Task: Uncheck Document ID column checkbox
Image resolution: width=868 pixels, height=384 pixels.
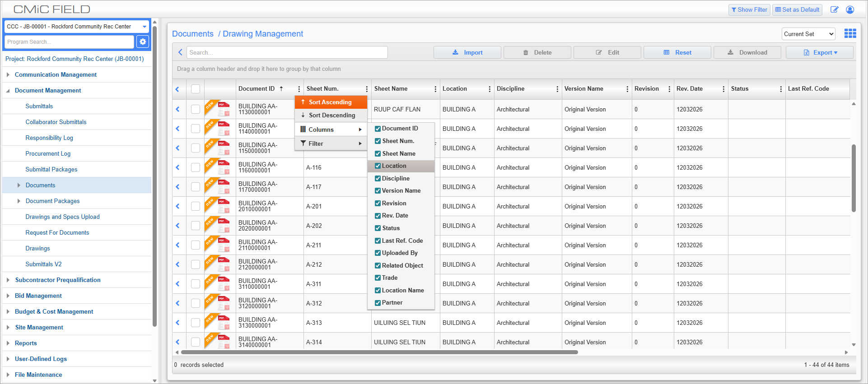Action: tap(378, 129)
